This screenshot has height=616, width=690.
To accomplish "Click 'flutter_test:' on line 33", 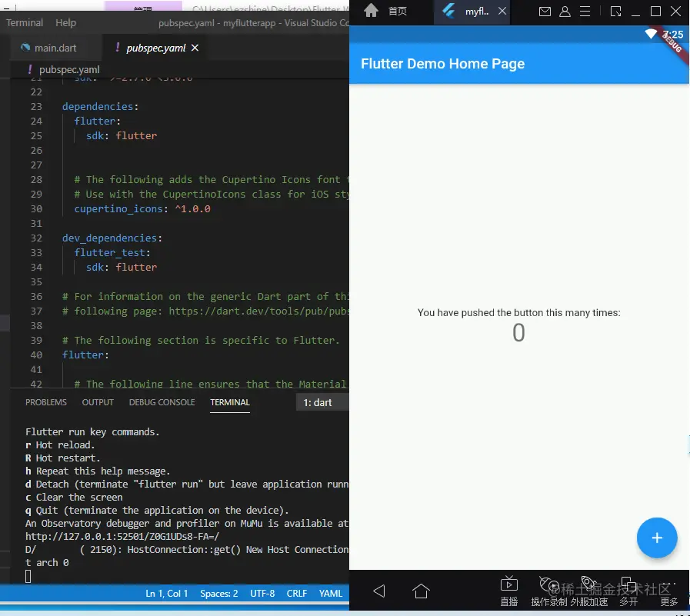I will point(112,252).
